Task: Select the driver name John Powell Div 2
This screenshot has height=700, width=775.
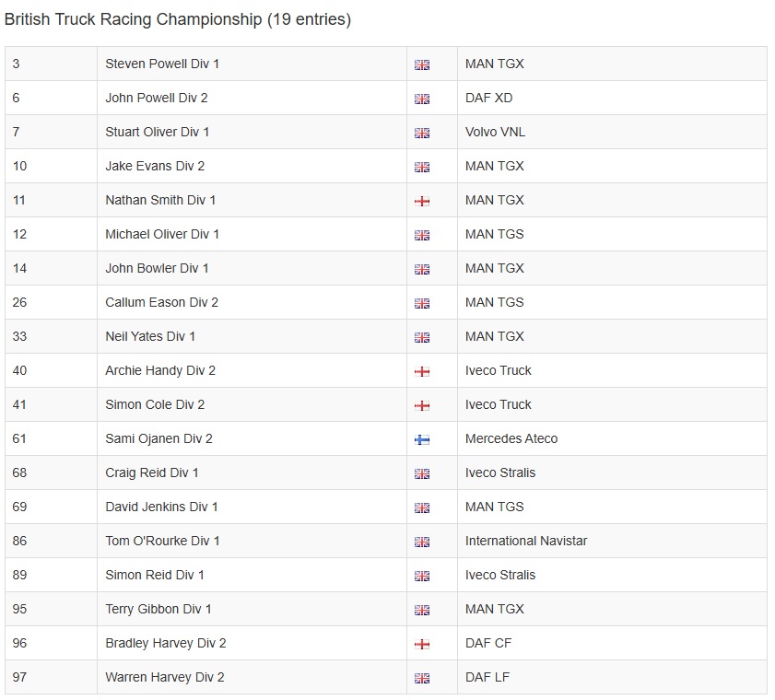Action: 156,98
